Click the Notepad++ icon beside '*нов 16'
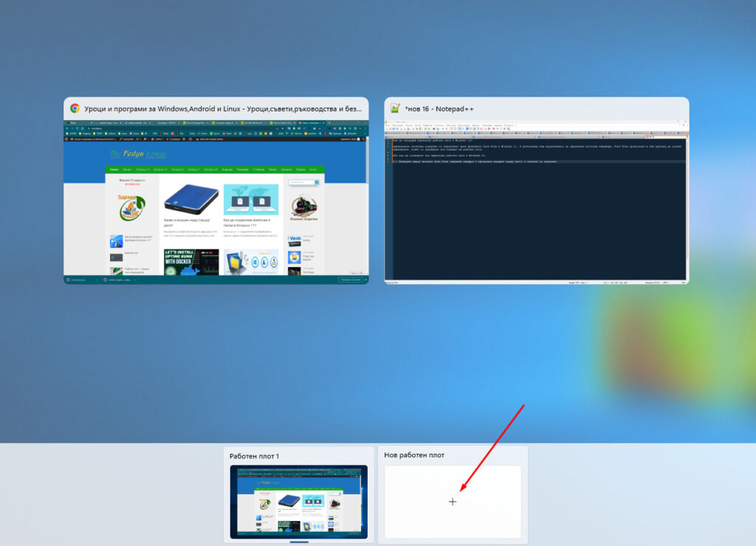Image resolution: width=756 pixels, height=546 pixels. (396, 108)
